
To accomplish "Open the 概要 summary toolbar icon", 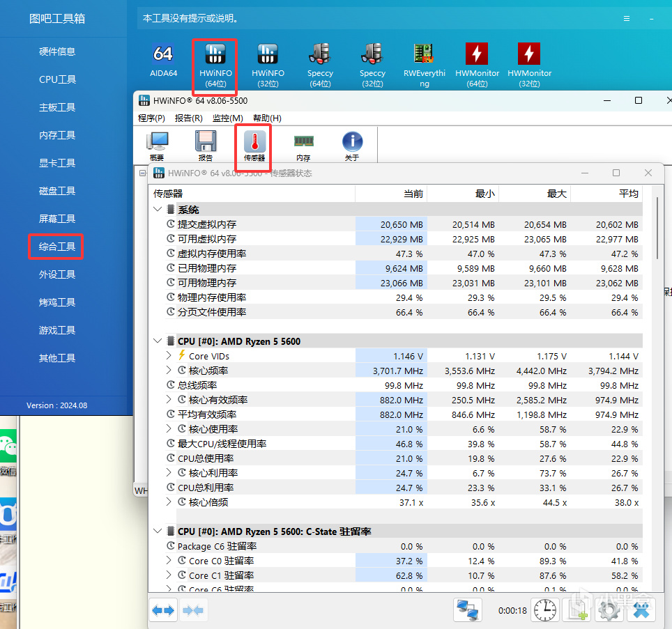I will [x=157, y=146].
